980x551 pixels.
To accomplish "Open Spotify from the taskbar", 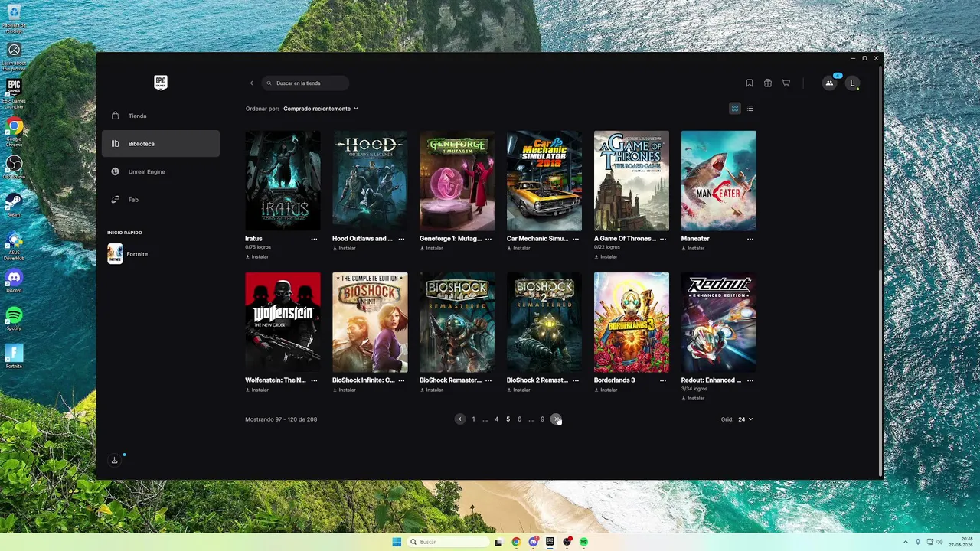I will pyautogui.click(x=583, y=542).
